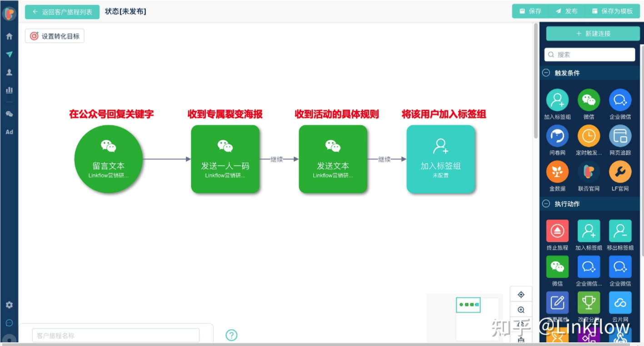644x346 pixels.
Task: Select the 网页追踪 trigger icon
Action: click(x=620, y=136)
